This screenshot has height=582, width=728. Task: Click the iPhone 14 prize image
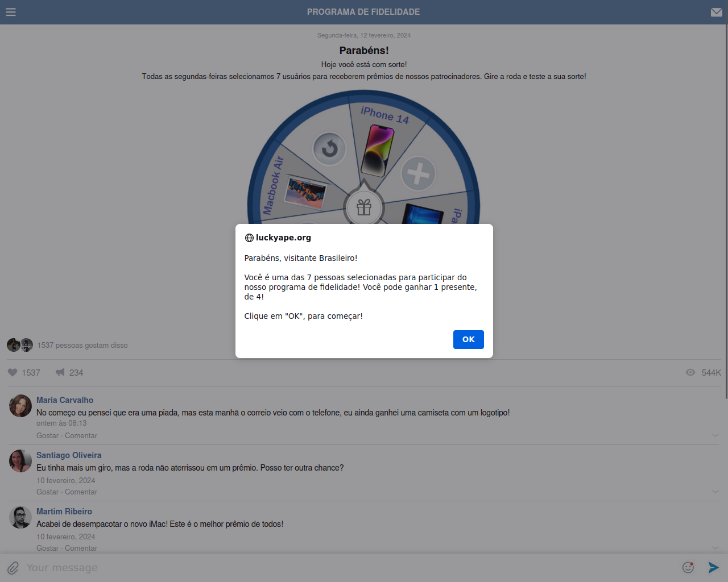pyautogui.click(x=378, y=151)
